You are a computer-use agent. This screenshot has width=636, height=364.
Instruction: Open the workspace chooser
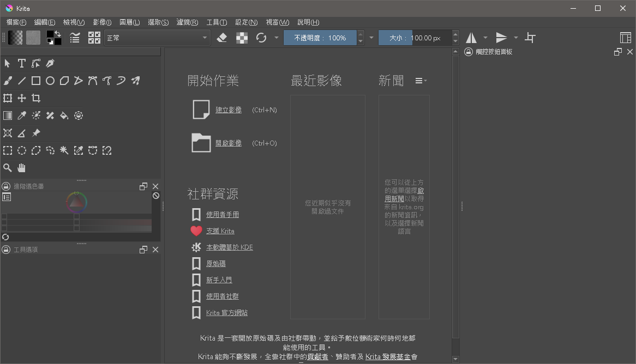626,38
